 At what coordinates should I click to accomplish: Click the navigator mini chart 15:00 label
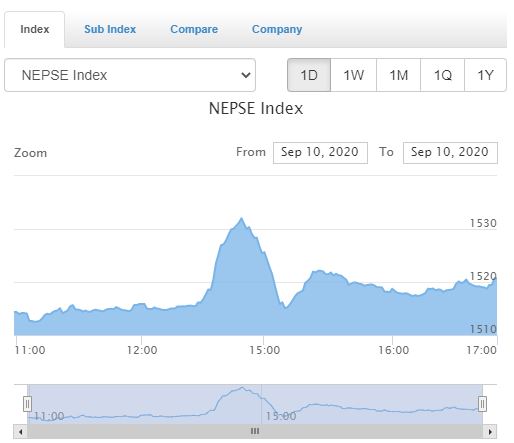(x=281, y=416)
